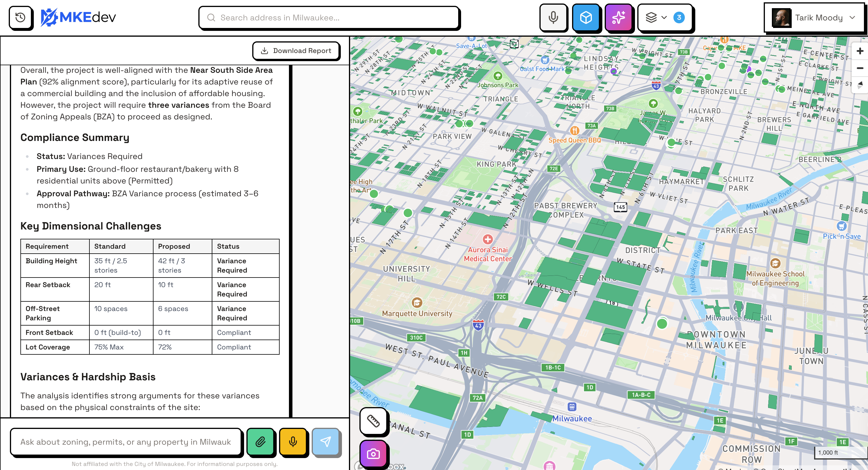
Task: Select the ruler measure tool
Action: (x=373, y=421)
